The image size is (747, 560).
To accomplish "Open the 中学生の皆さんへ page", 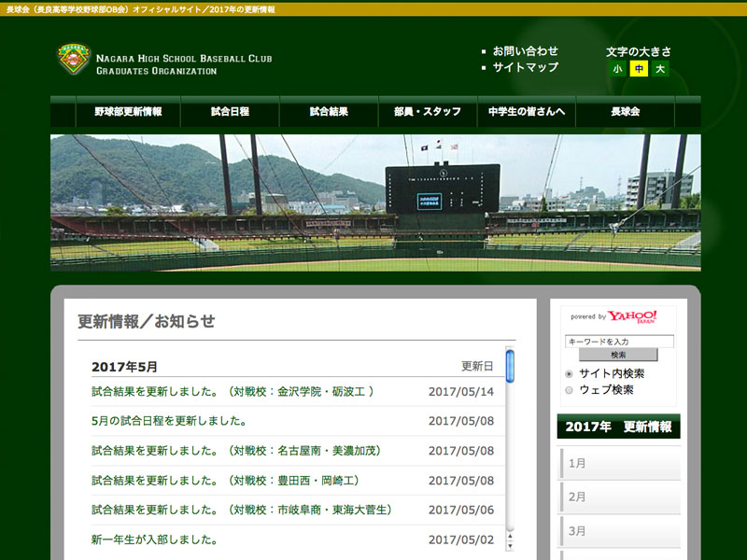I will [527, 112].
